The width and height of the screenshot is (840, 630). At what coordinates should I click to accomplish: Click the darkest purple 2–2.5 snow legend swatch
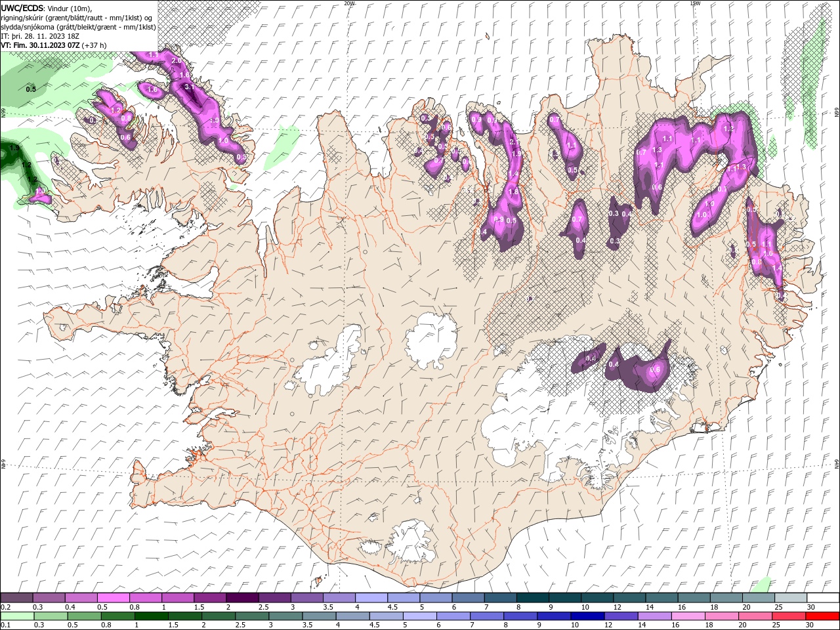[x=243, y=598]
